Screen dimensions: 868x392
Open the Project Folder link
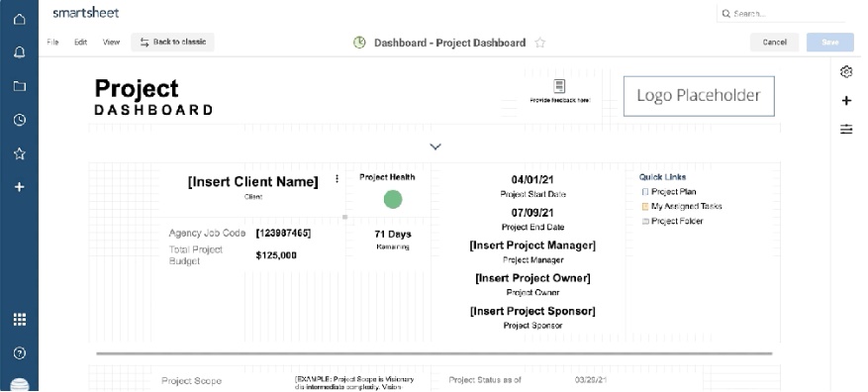677,221
